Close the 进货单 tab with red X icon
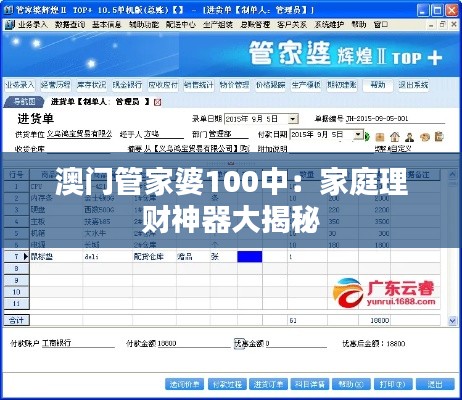Screen dimensions: 462x400 pos(157,102)
